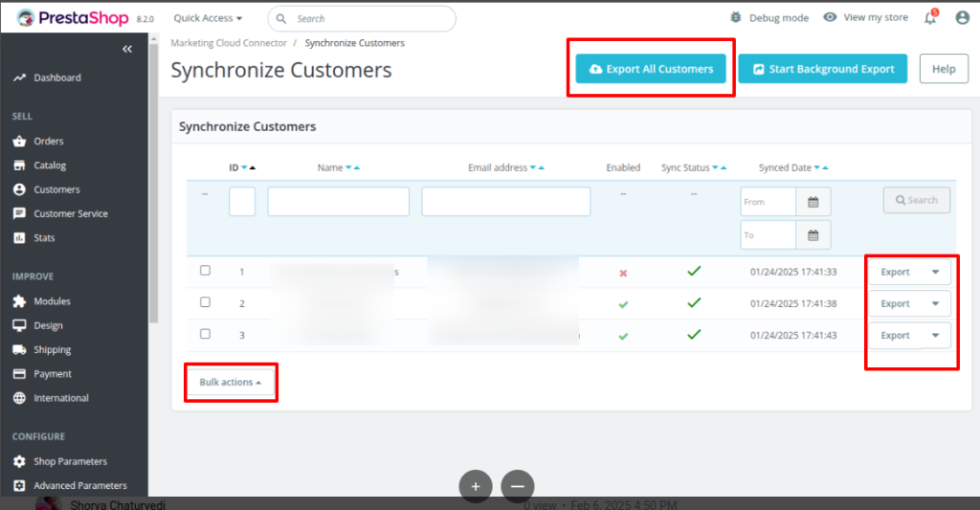This screenshot has height=510, width=980.
Task: Expand the Bulk actions menu
Action: [230, 382]
